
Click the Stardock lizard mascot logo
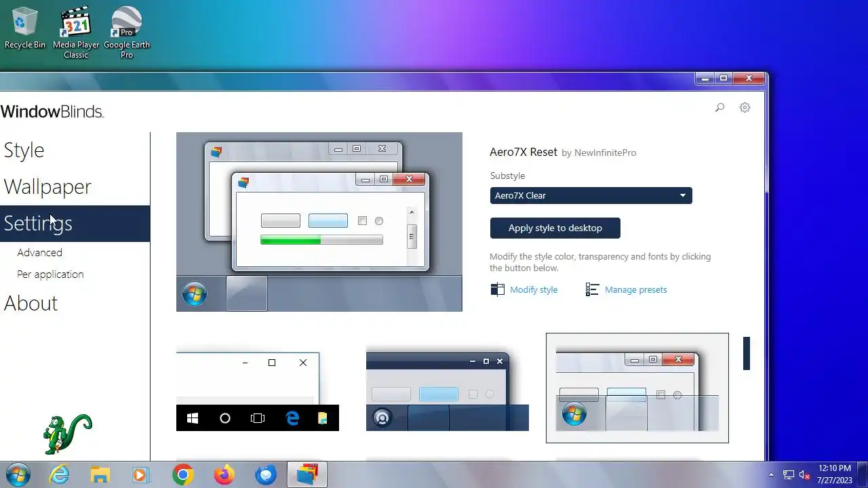tap(66, 434)
